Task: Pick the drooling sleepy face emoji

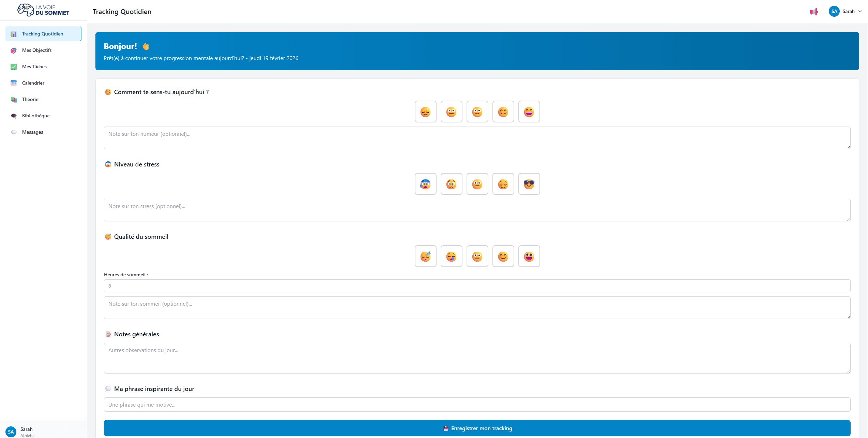Action: pos(451,257)
